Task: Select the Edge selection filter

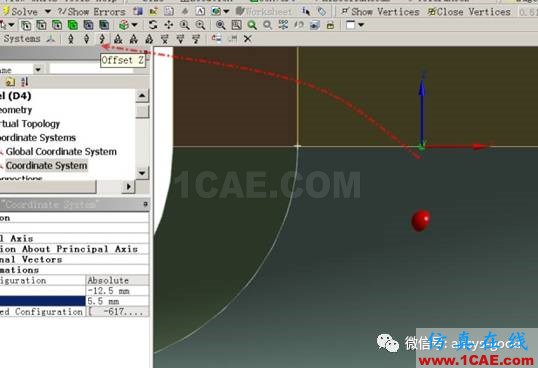Action: [x=41, y=25]
